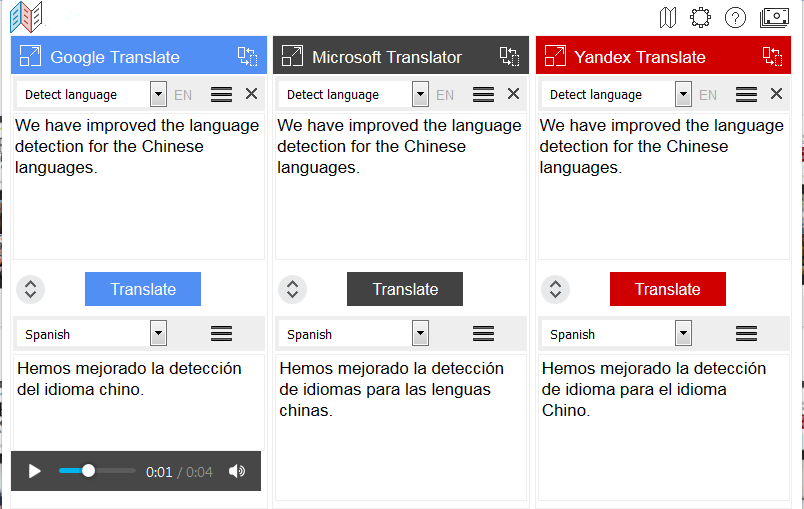804x509 pixels.
Task: Open help with the question mark icon
Action: coord(735,18)
